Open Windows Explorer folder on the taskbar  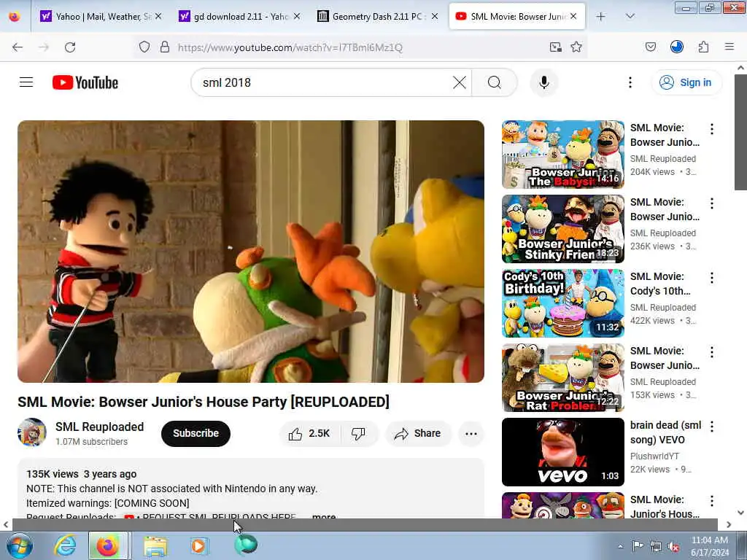(156, 545)
